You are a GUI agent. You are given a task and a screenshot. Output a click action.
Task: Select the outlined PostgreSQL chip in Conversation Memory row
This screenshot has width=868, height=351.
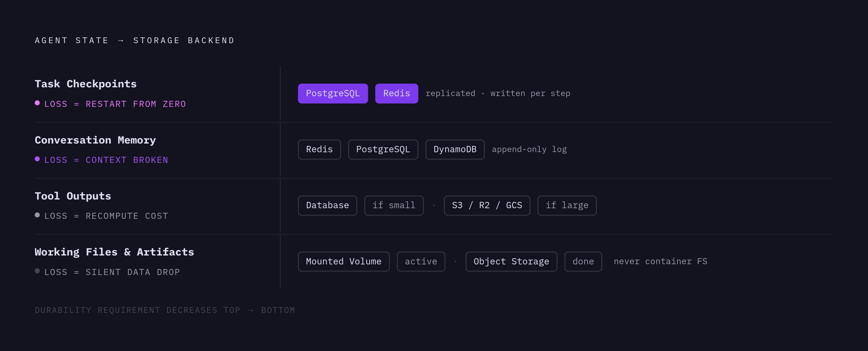(x=383, y=149)
